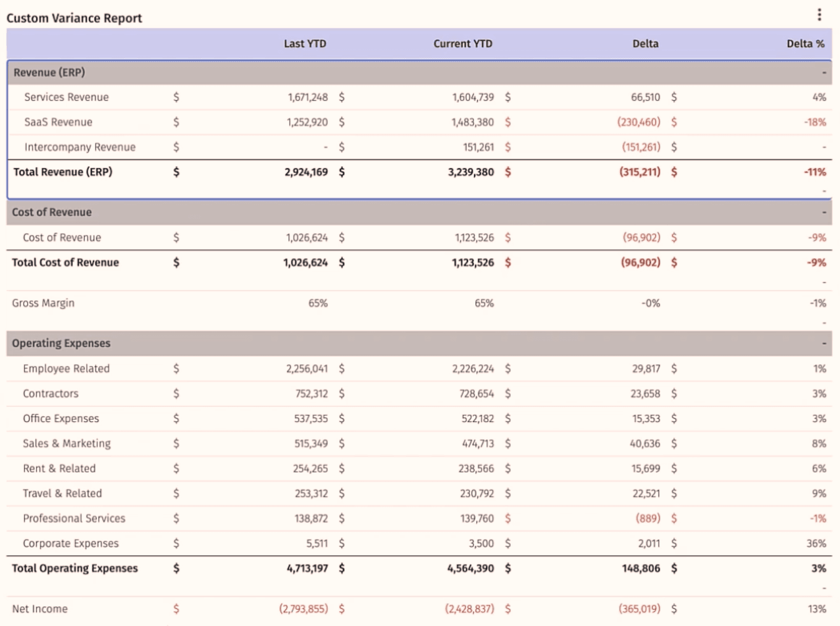The image size is (840, 626).
Task: Open the report options kebab menu
Action: pyautogui.click(x=821, y=15)
